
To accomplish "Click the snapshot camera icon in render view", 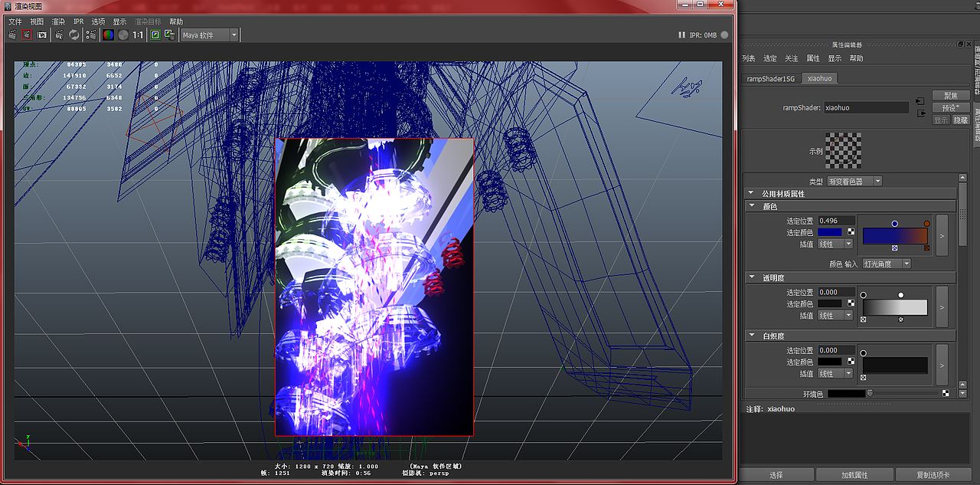I will tap(42, 34).
